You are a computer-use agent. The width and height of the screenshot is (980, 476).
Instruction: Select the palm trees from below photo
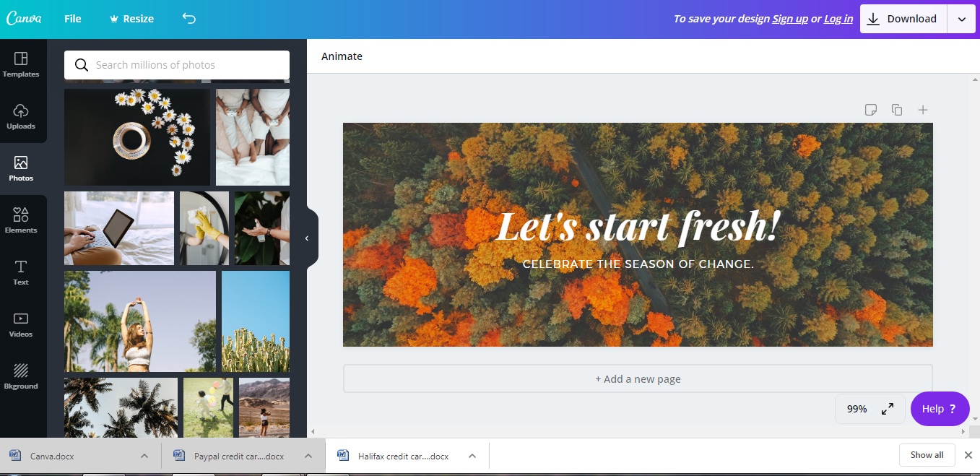121,407
